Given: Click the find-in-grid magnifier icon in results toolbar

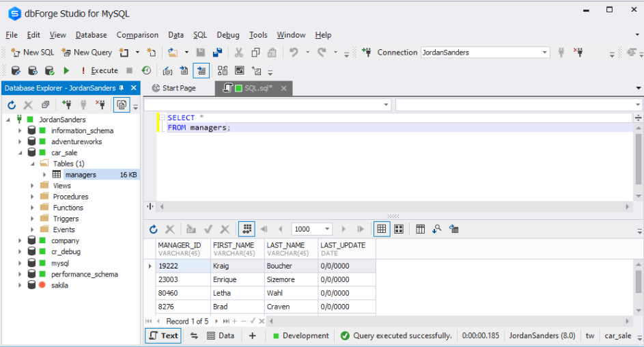Looking at the screenshot, I should 436,229.
